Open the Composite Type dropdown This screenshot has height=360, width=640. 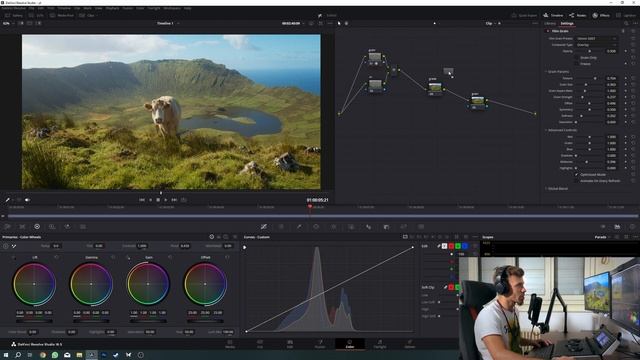[x=596, y=45]
